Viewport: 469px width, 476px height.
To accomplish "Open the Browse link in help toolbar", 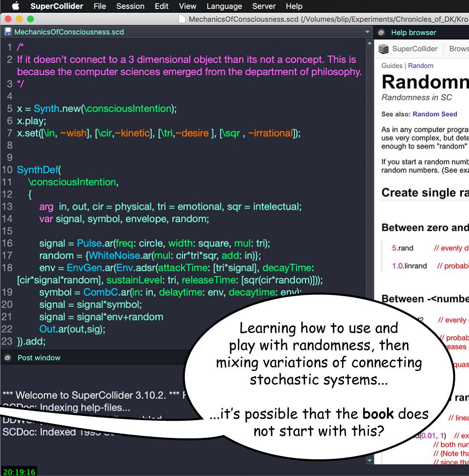I will 459,49.
